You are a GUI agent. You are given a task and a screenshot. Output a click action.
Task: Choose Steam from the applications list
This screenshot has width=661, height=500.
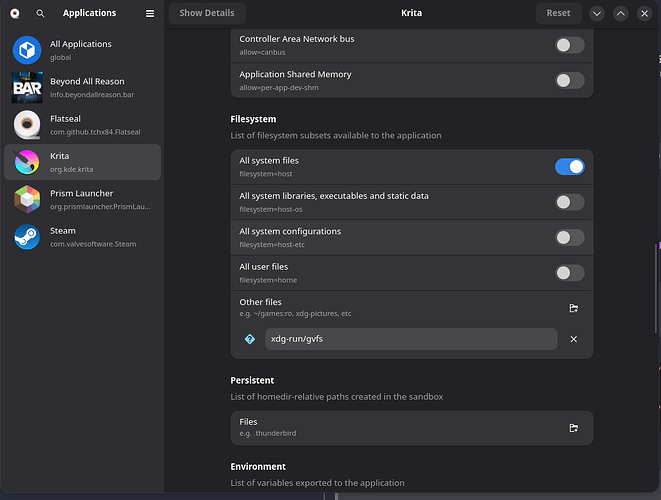click(x=82, y=236)
